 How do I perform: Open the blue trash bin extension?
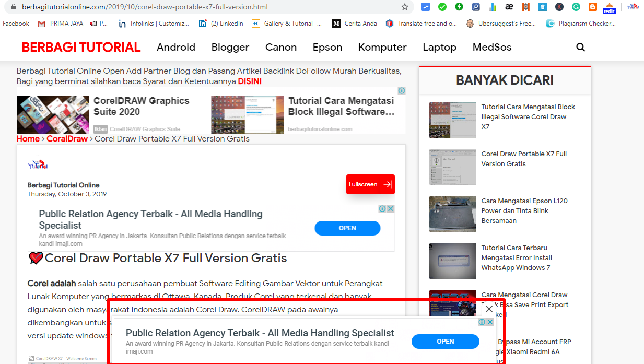pos(543,7)
